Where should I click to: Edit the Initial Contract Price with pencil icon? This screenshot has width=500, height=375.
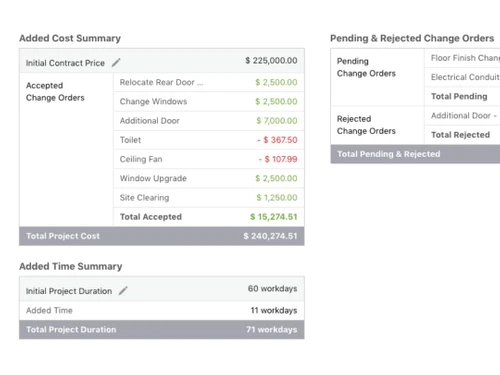(116, 62)
